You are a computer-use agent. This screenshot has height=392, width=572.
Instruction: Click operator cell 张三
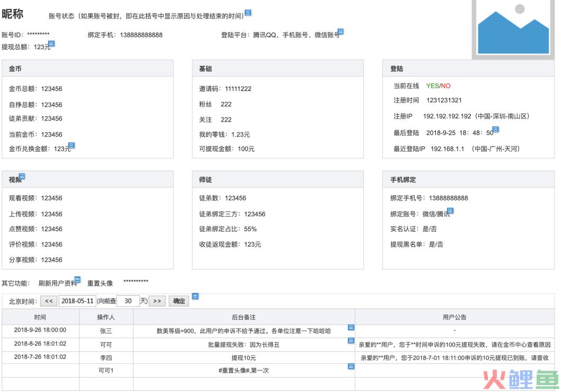(x=106, y=331)
